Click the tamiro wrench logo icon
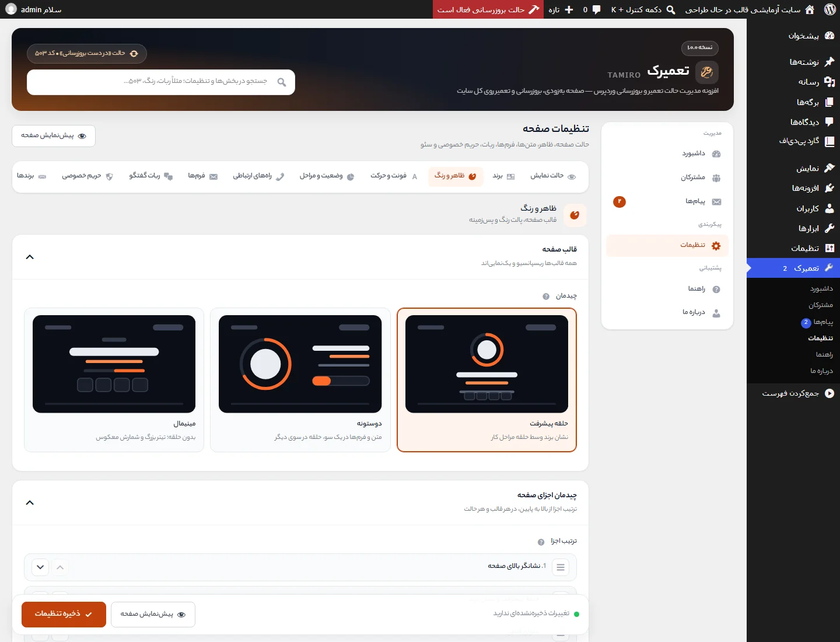Screen dimensions: 840x642 click(707, 72)
